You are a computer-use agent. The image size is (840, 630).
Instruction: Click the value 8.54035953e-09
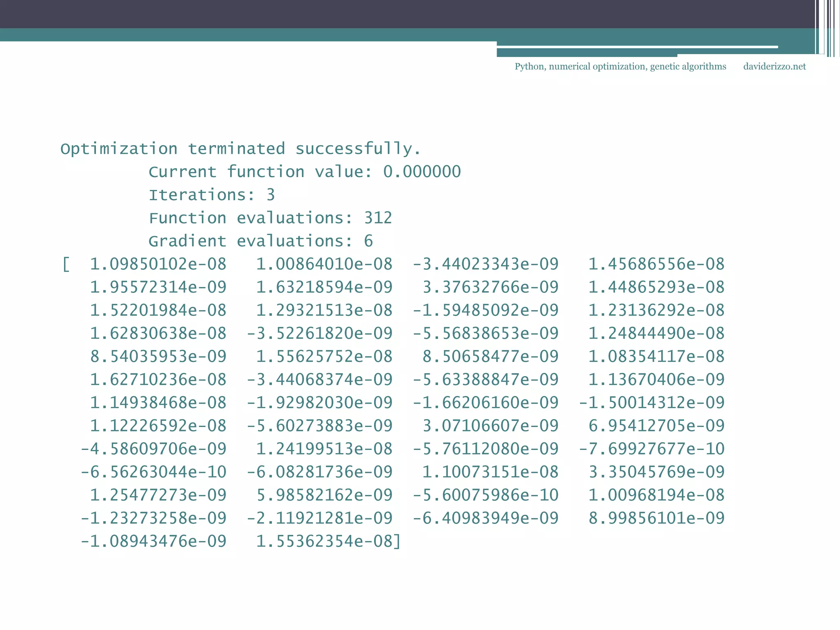(x=158, y=356)
